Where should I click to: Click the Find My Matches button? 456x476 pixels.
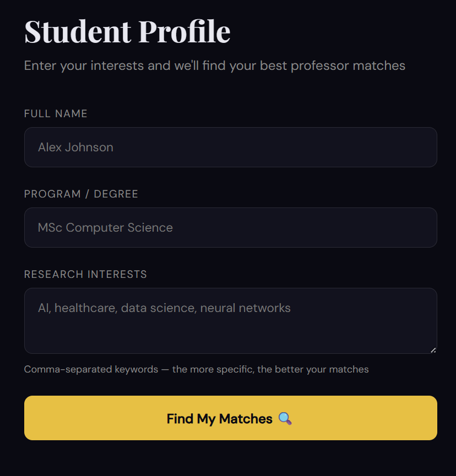[231, 418]
